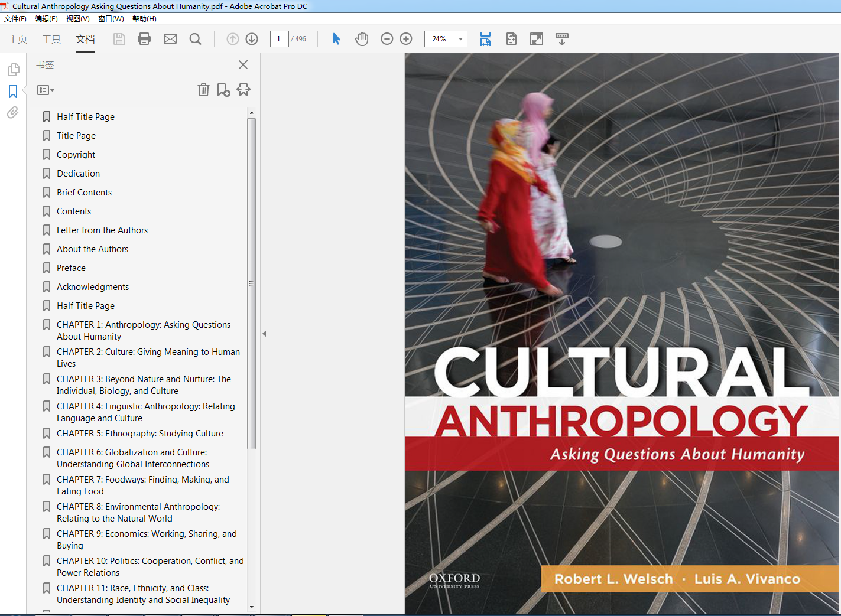This screenshot has width=841, height=616.
Task: Go to next page arrow
Action: click(252, 39)
